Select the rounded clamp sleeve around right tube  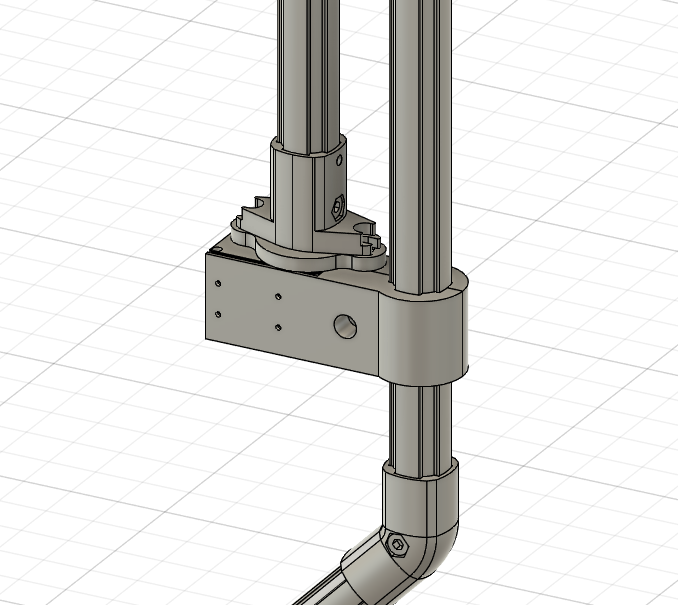click(425, 335)
